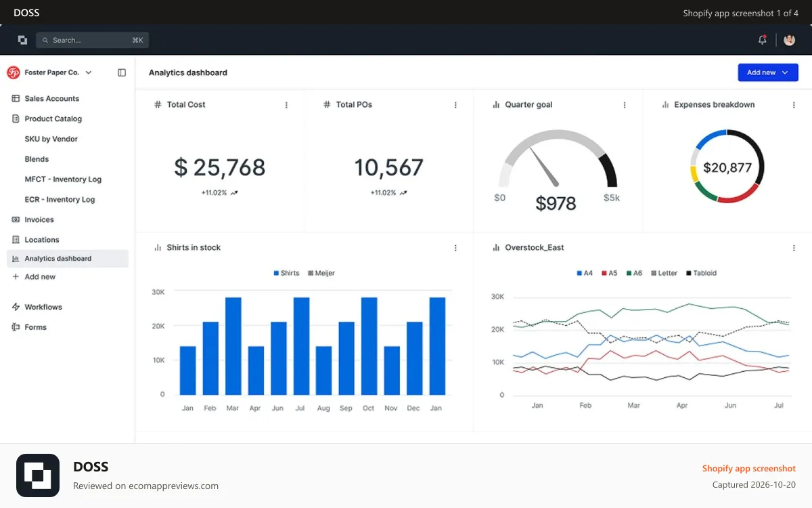Click the $978 gauge value
This screenshot has height=508, width=812.
click(x=556, y=203)
